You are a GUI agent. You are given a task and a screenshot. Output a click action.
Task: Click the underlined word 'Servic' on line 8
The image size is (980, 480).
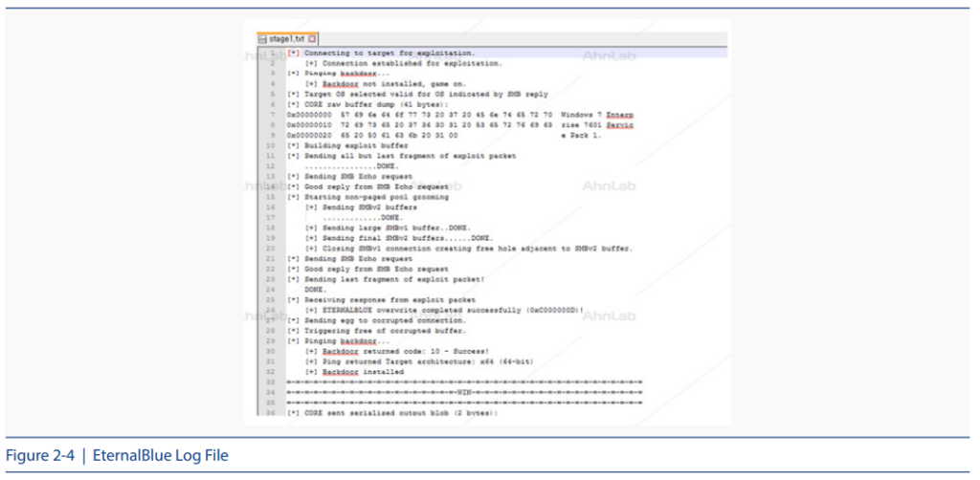pyautogui.click(x=613, y=124)
